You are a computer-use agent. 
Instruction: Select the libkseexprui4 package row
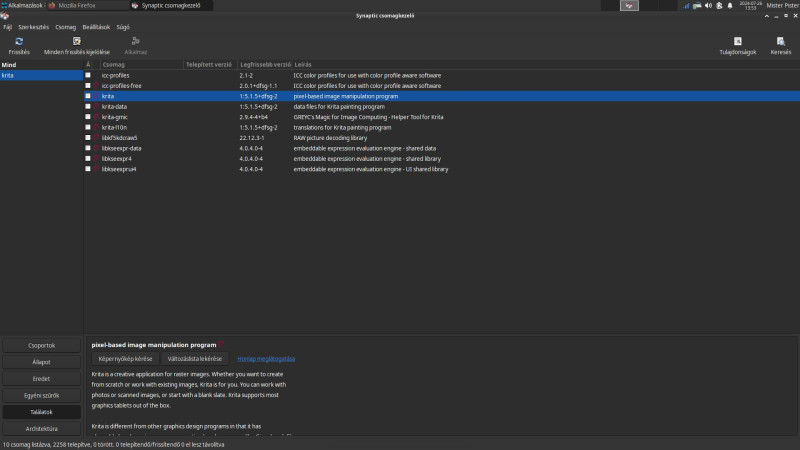point(442,169)
